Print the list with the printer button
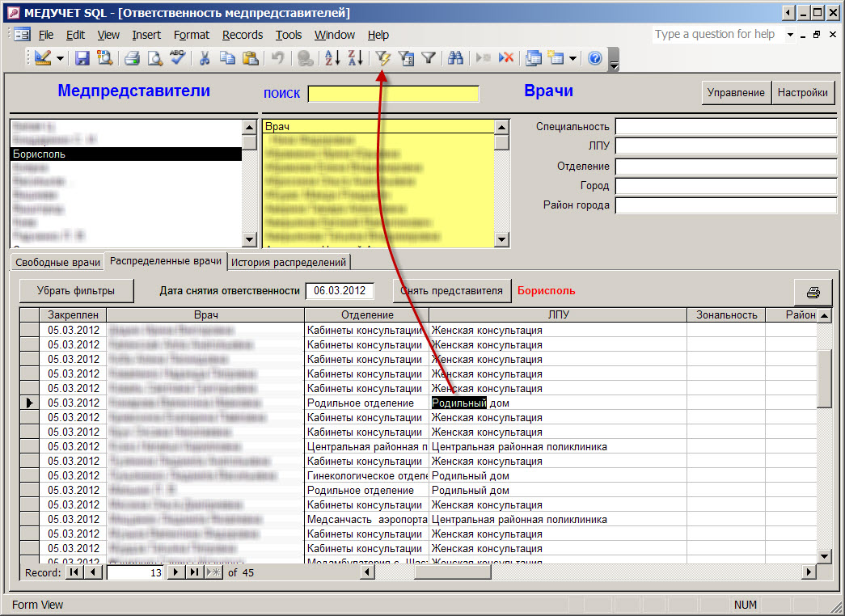This screenshot has height=616, width=845. pos(813,292)
